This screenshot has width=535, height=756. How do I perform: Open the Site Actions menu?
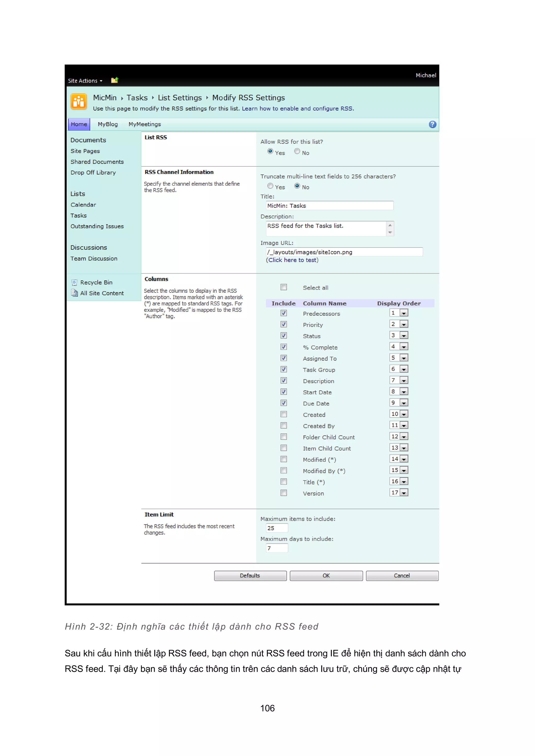85,81
